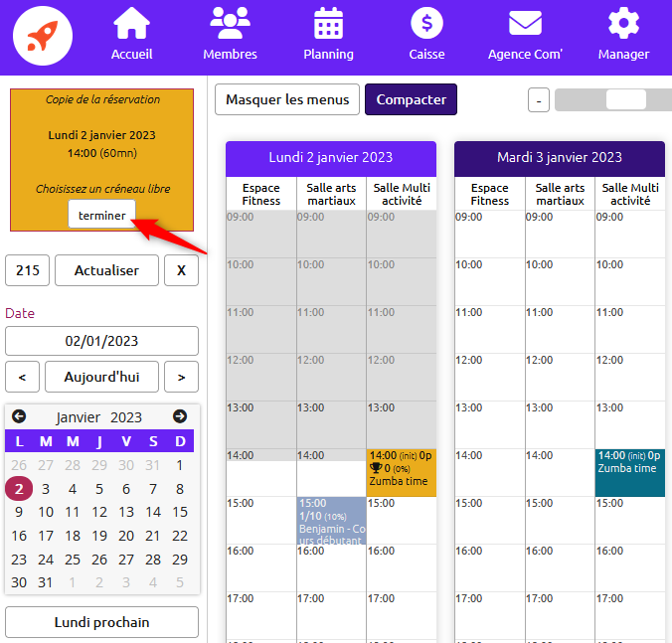Open the Caisse dollar icon
The image size is (672, 643).
tap(426, 24)
